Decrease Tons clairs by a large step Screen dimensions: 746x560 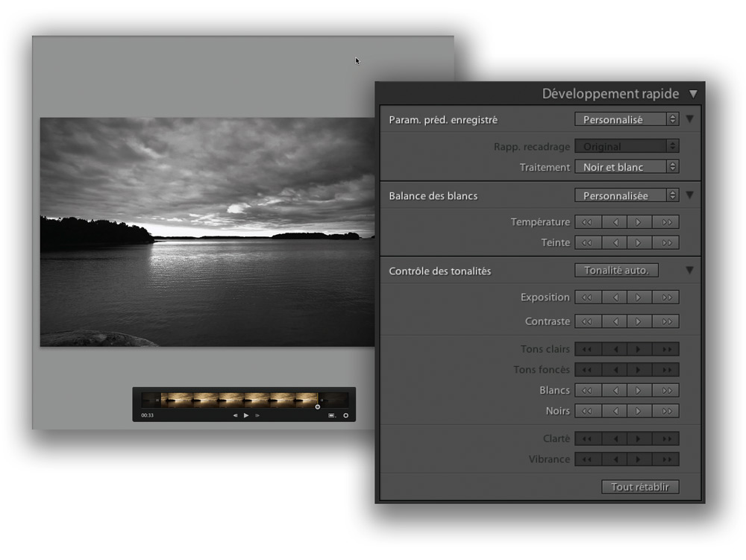(588, 349)
